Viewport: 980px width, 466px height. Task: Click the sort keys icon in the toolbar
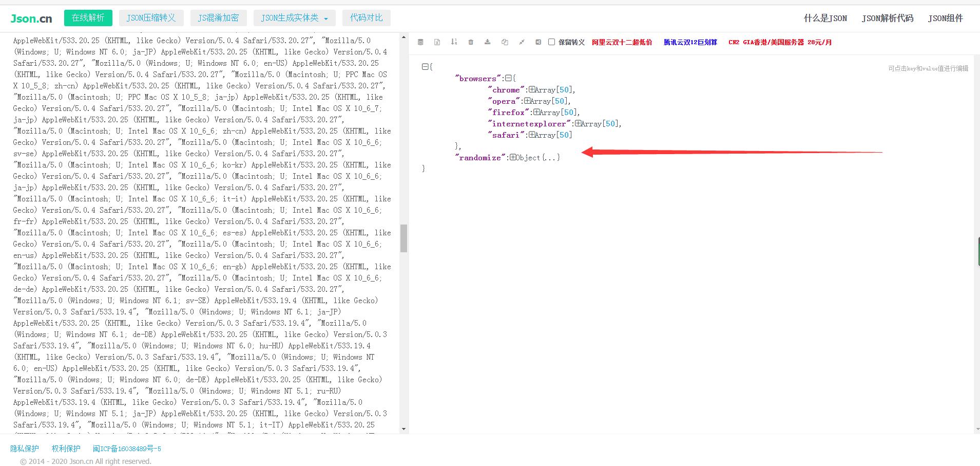pos(454,42)
